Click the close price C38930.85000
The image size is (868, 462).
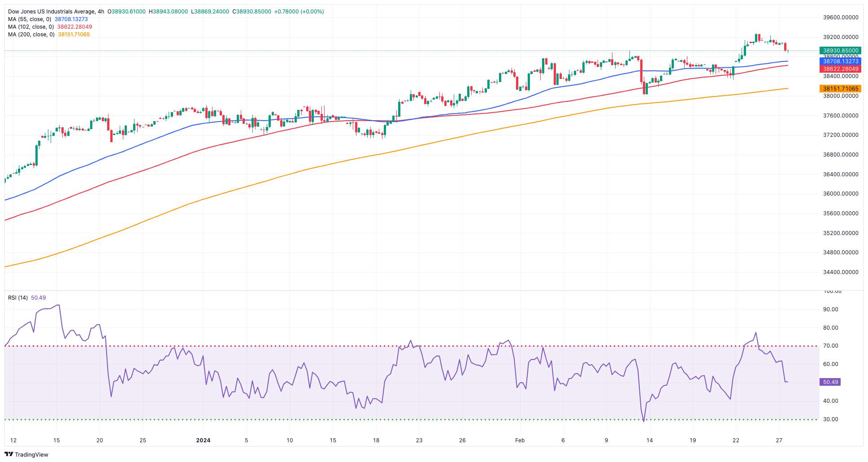252,12
